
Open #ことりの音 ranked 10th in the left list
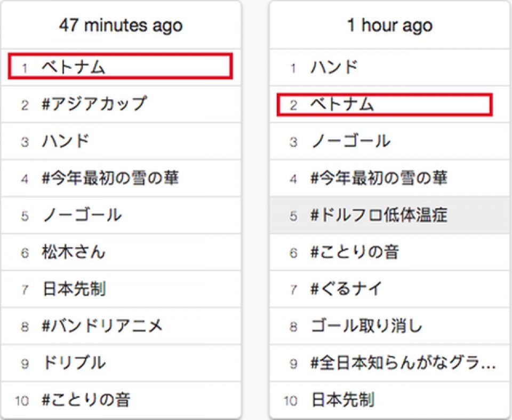86,399
